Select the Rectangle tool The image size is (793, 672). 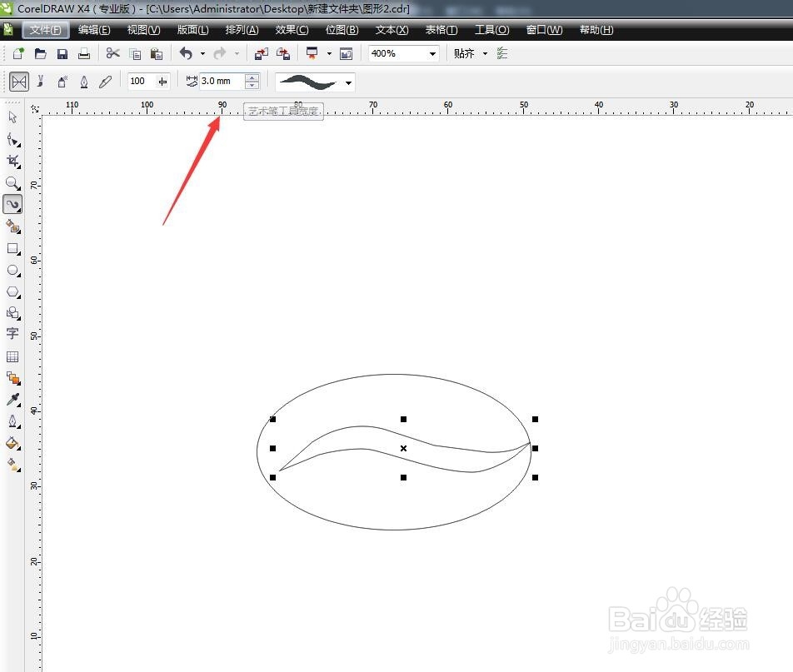12,248
